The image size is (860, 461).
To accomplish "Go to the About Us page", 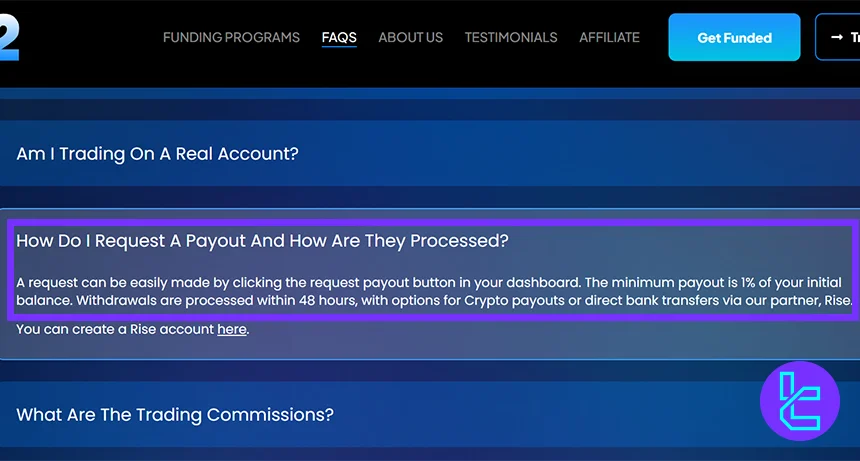I will (x=410, y=38).
